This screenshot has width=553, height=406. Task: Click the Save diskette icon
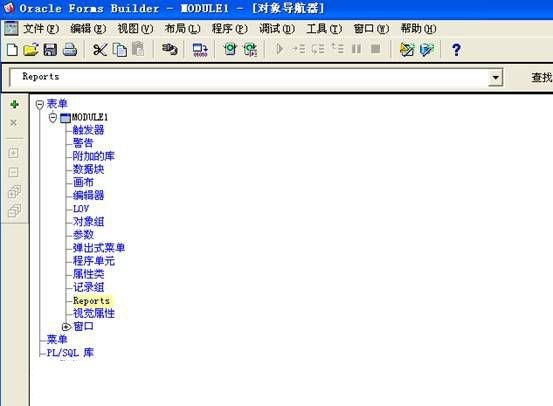pos(50,50)
